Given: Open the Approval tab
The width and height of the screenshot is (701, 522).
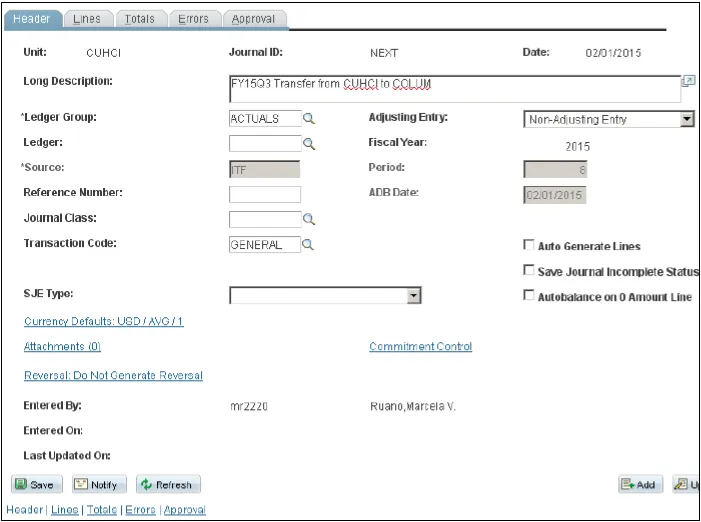Looking at the screenshot, I should 253,19.
